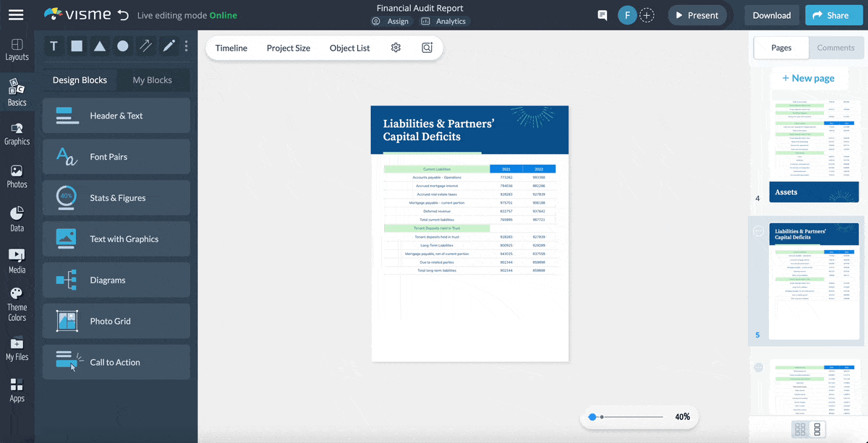This screenshot has width=868, height=443.
Task: Select the draw pen tool
Action: [x=168, y=46]
